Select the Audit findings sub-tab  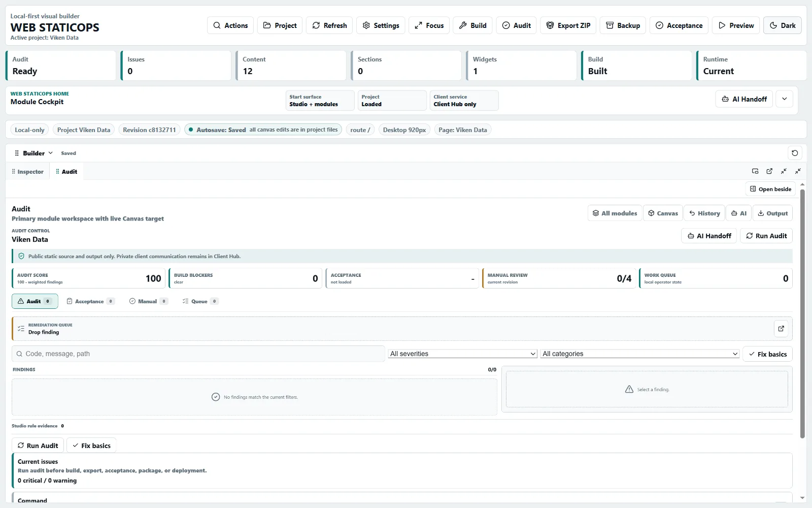35,301
